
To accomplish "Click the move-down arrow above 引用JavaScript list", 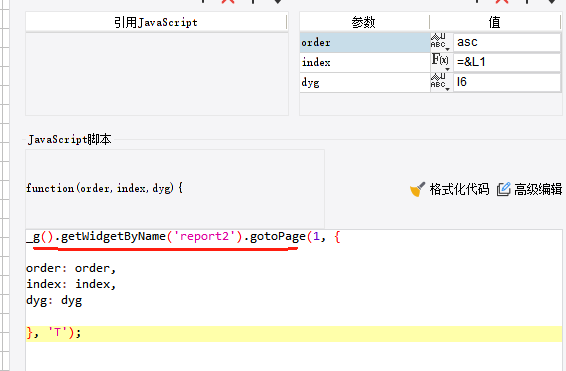I will point(278,1).
